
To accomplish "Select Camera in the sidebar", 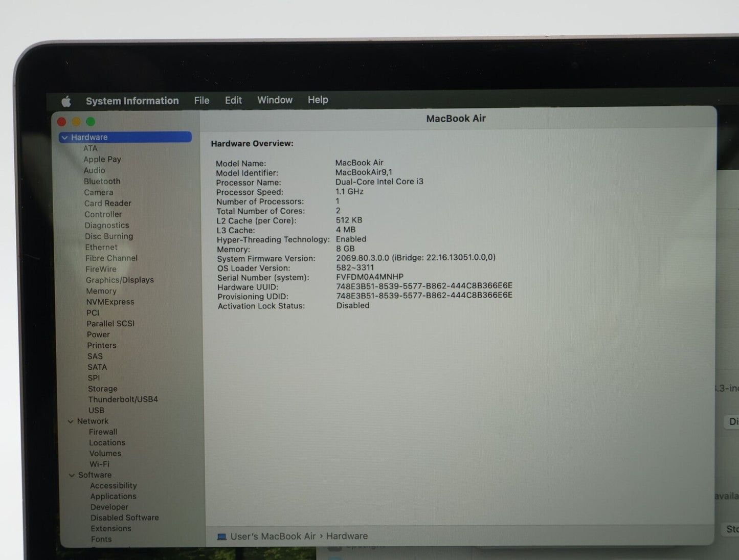I will point(99,192).
